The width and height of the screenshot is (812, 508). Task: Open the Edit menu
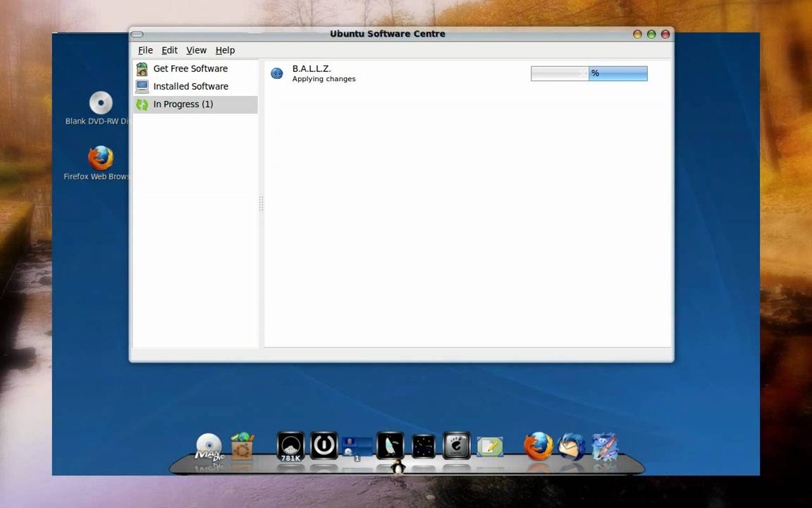(169, 50)
